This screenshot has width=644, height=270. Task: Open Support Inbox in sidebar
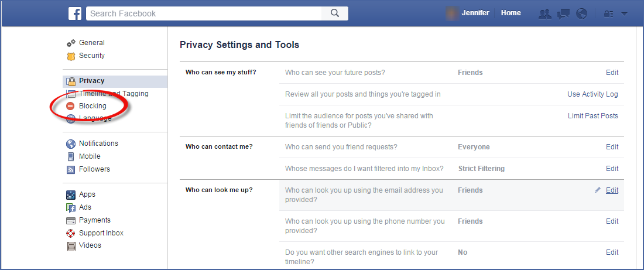(x=101, y=233)
